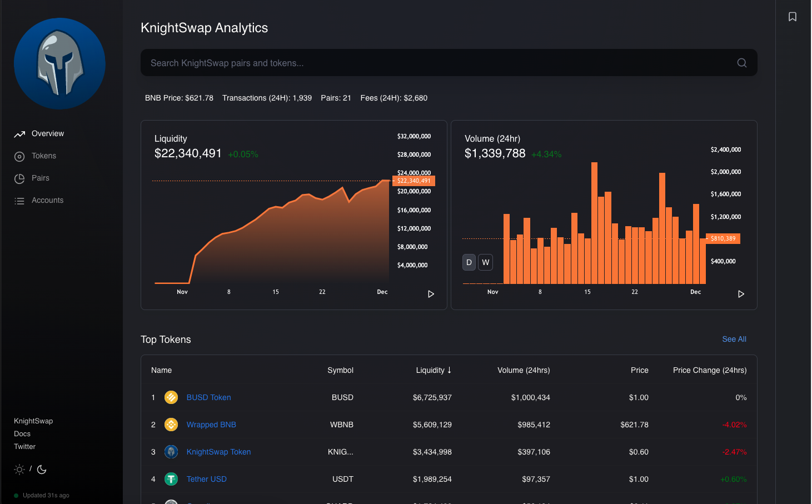The width and height of the screenshot is (812, 504).
Task: Click the $6,725,937 liquidity cell
Action: [432, 397]
